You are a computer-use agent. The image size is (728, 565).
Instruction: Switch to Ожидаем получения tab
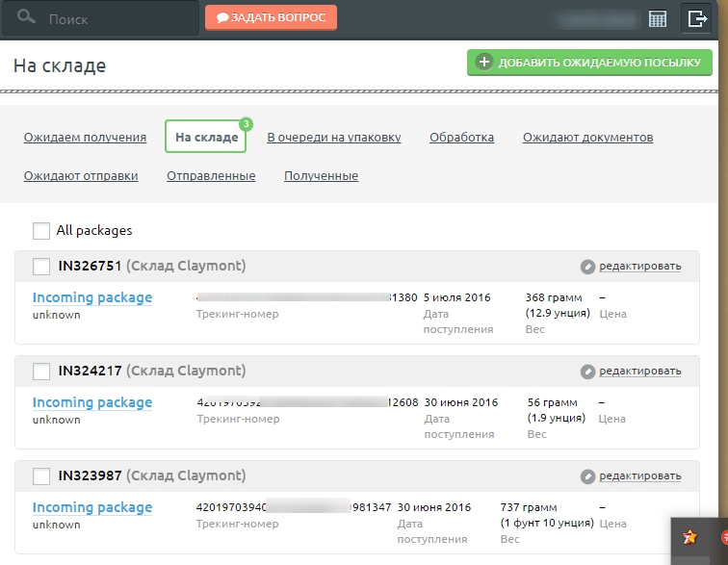pos(85,138)
